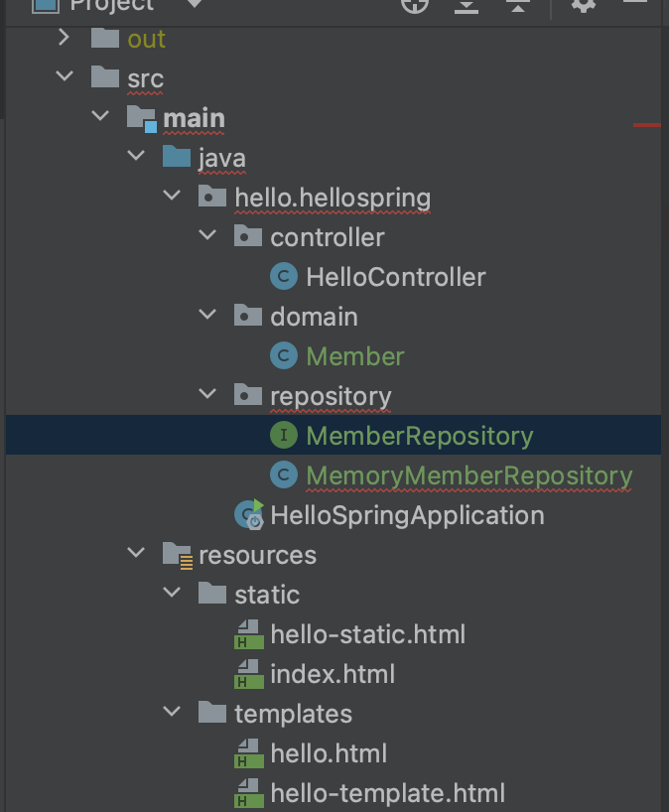This screenshot has height=812, width=669.
Task: Select the main folder name
Action: [x=195, y=118]
